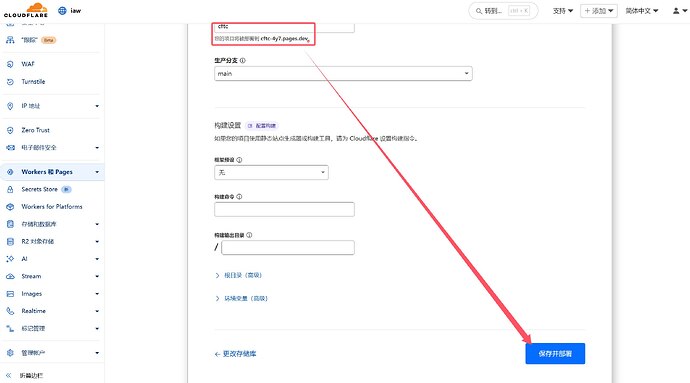Image resolution: width=690 pixels, height=383 pixels.
Task: Expand the IP address sidebar submenu arrow
Action: pyautogui.click(x=97, y=106)
